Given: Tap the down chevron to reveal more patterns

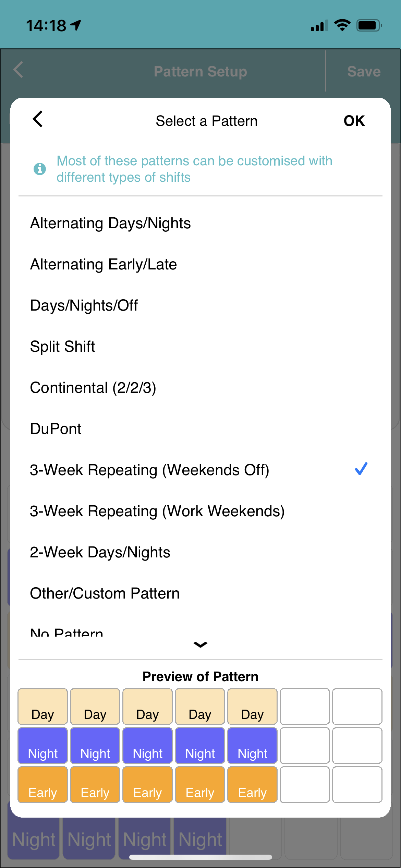Looking at the screenshot, I should click(200, 644).
